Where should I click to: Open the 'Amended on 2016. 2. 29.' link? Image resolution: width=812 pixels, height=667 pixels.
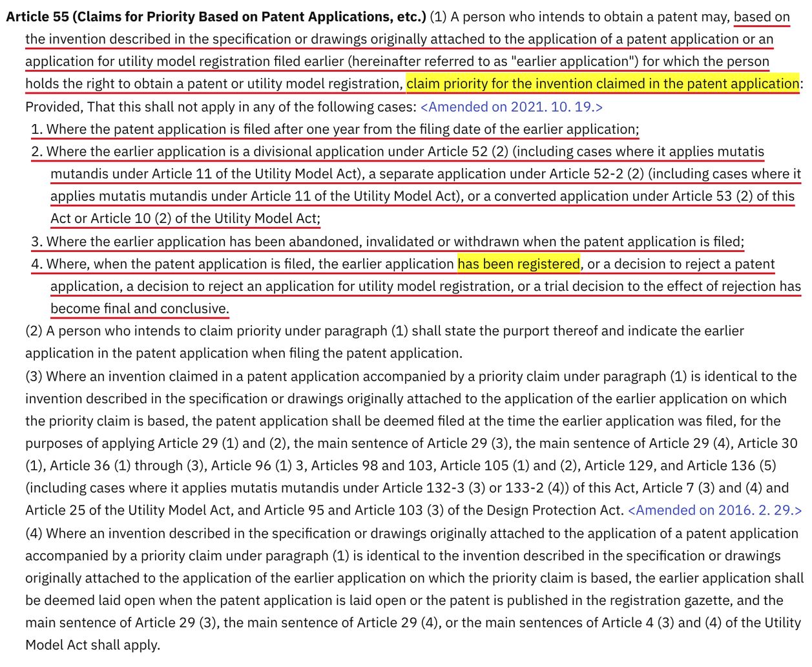tap(714, 510)
